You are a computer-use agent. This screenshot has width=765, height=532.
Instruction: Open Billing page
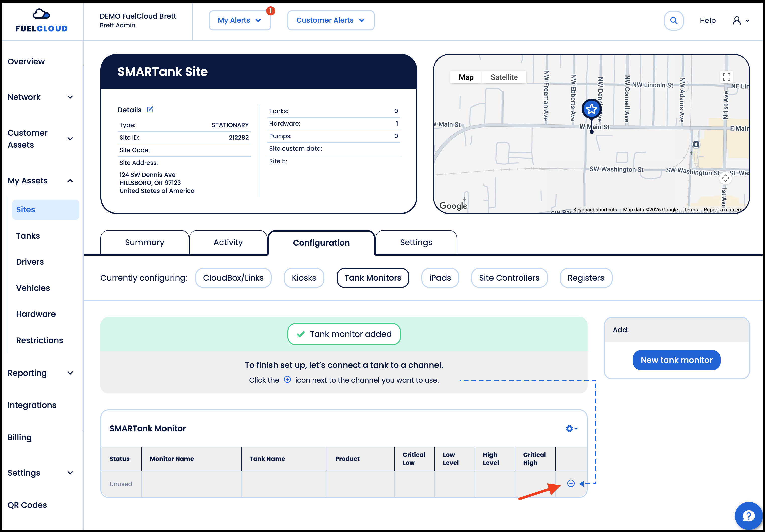20,437
